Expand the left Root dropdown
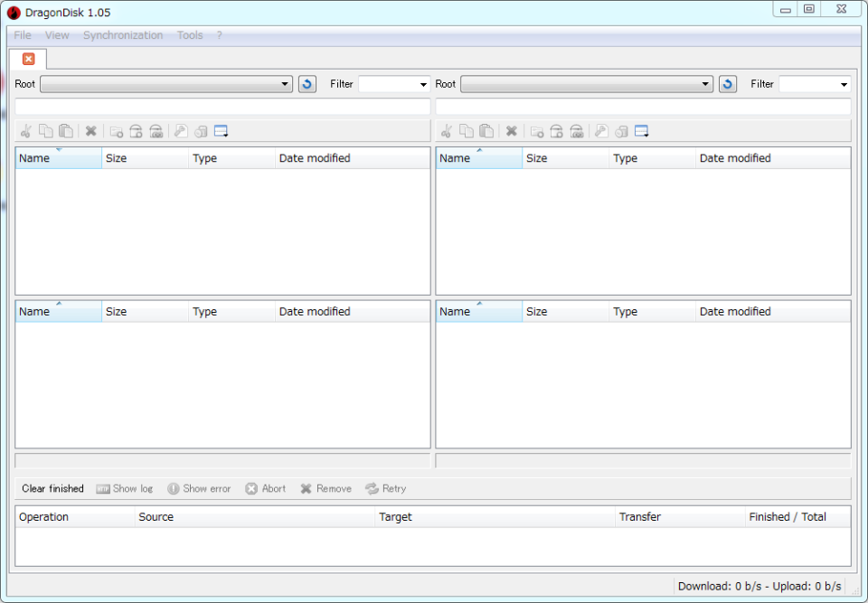Viewport: 868px width, 603px height. 166,84
